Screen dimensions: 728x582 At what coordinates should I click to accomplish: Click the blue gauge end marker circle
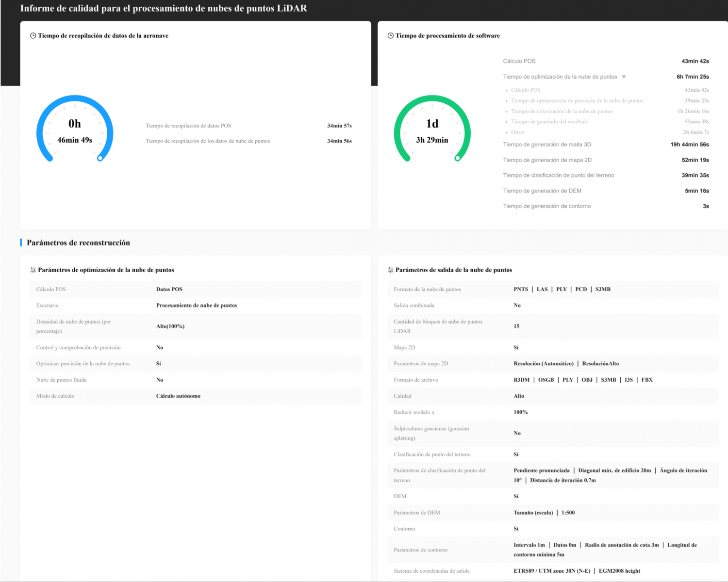pyautogui.click(x=100, y=158)
